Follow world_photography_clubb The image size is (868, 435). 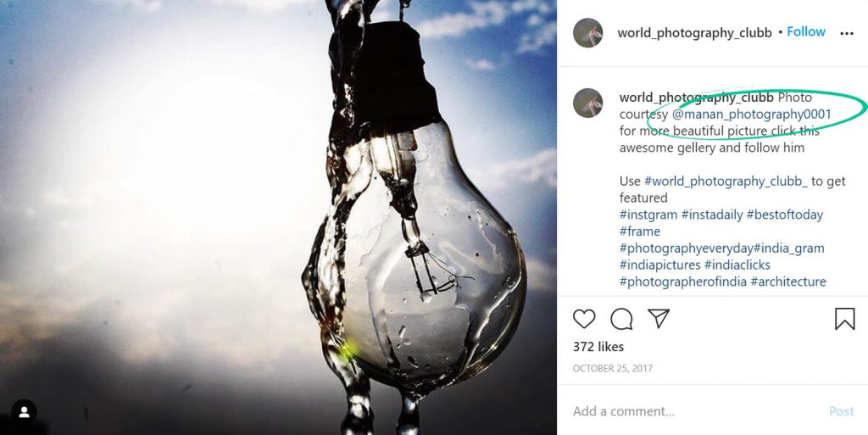point(806,32)
